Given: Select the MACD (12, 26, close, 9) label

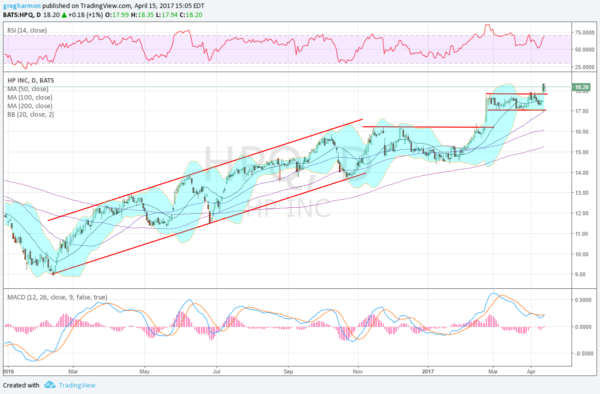Looking at the screenshot, I should (57, 297).
